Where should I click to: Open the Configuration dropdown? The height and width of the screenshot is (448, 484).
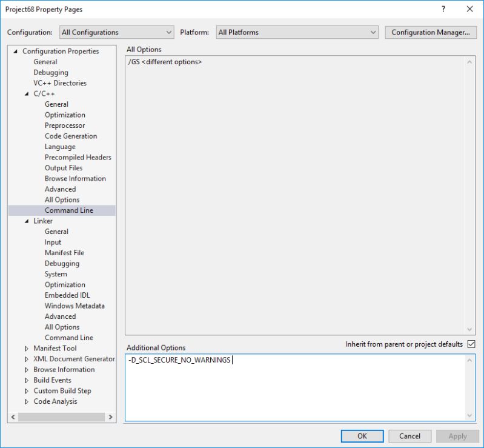coord(117,32)
